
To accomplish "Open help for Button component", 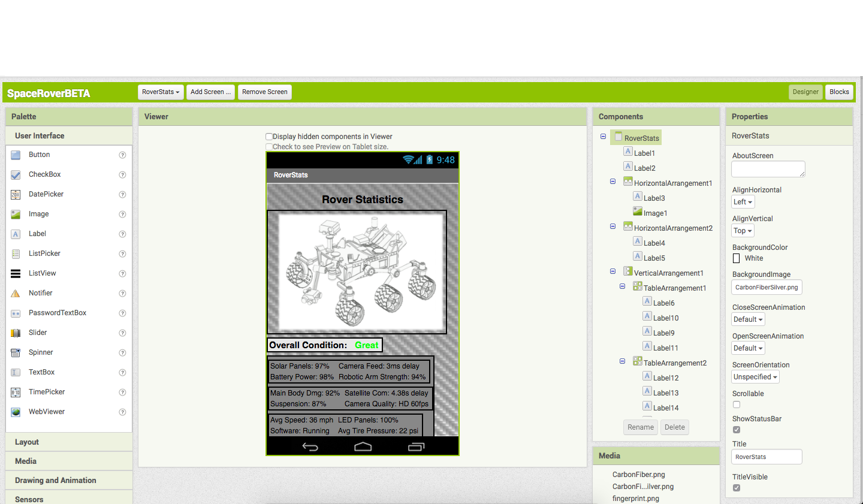I will (122, 155).
